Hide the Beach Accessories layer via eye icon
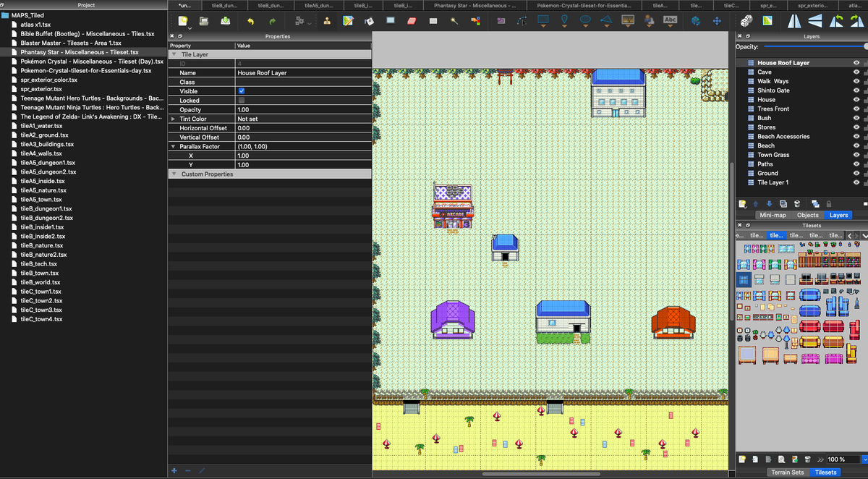The image size is (868, 479). (856, 136)
